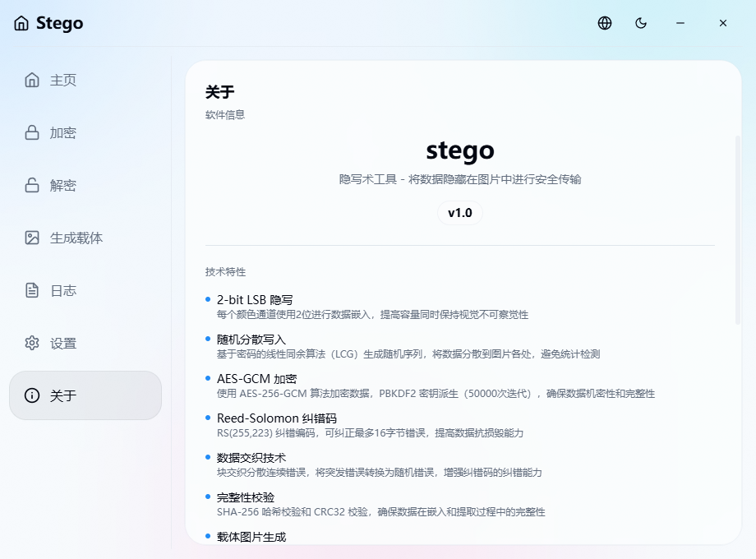The height and width of the screenshot is (559, 756).
Task: Open 设置 settings via gear icon
Action: click(x=32, y=344)
